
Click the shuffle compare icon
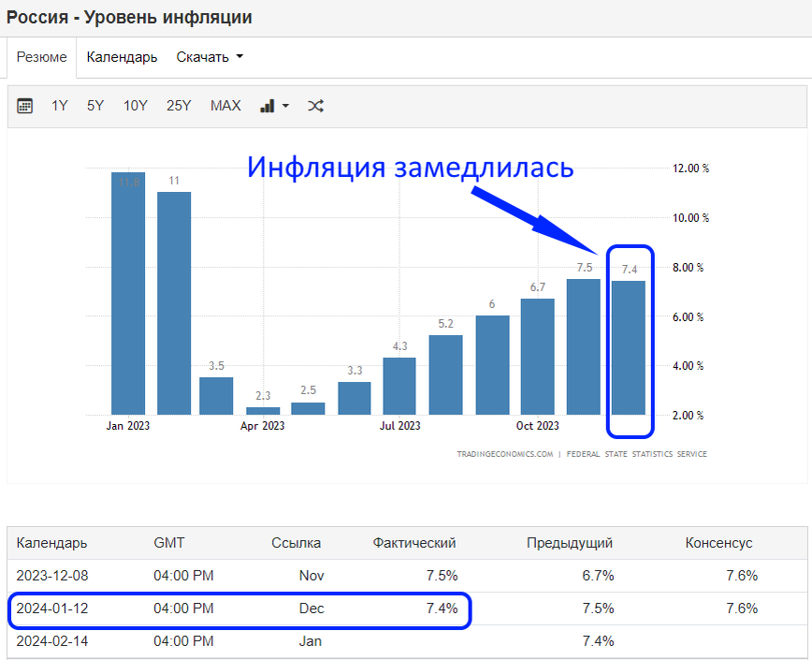click(x=315, y=106)
